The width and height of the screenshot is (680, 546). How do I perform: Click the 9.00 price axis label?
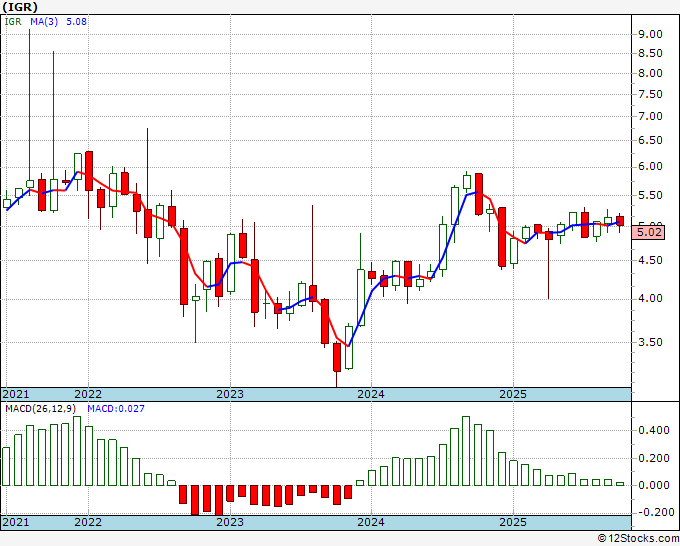click(651, 34)
